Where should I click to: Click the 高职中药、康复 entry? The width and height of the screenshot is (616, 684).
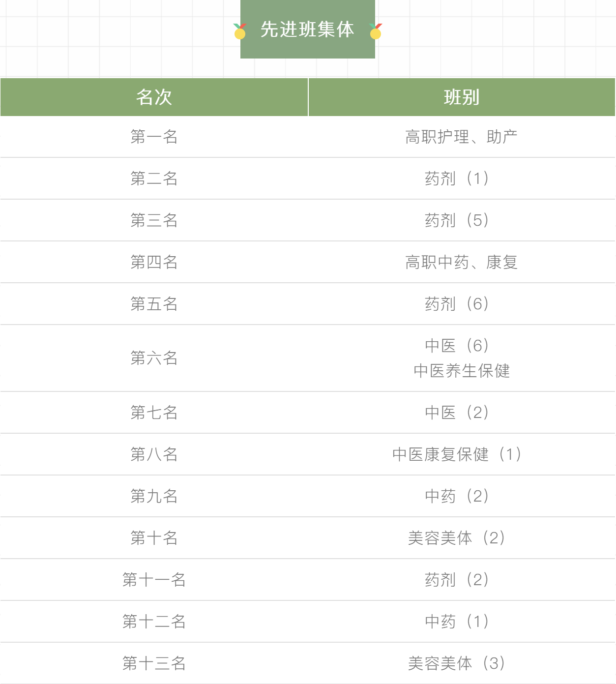(462, 262)
